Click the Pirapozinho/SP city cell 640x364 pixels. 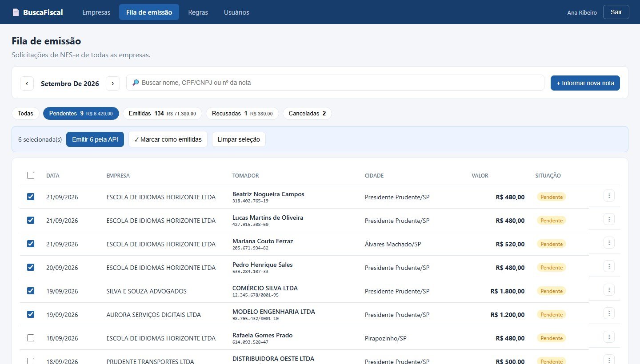click(386, 338)
